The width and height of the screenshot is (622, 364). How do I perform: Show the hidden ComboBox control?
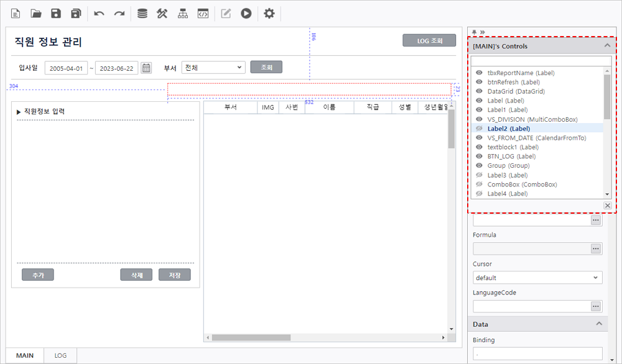(479, 184)
